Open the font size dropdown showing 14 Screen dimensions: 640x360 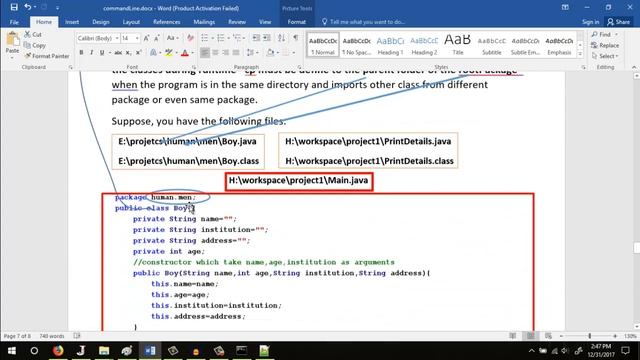pos(137,38)
